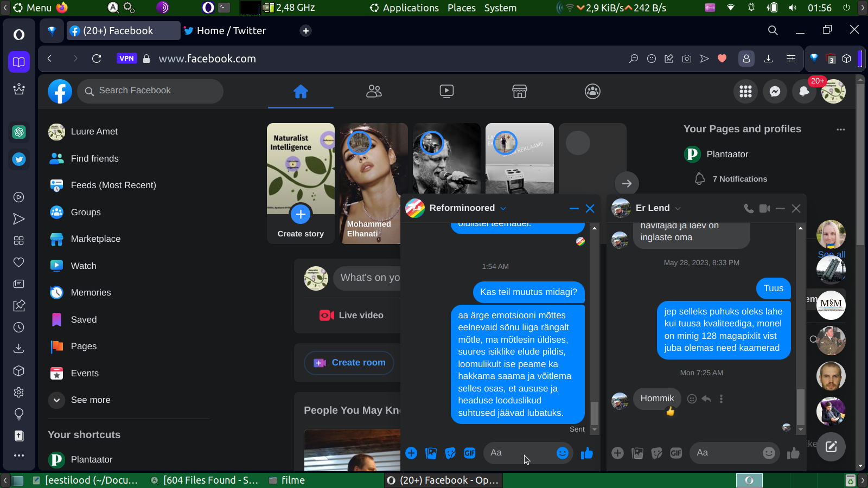Viewport: 868px width, 488px height.
Task: React to the Hommik message
Action: pos(692,399)
